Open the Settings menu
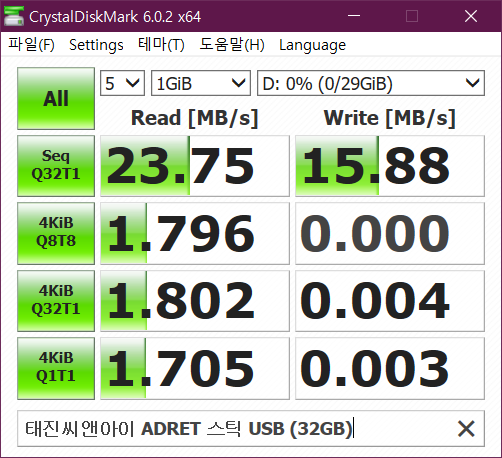 coord(96,45)
